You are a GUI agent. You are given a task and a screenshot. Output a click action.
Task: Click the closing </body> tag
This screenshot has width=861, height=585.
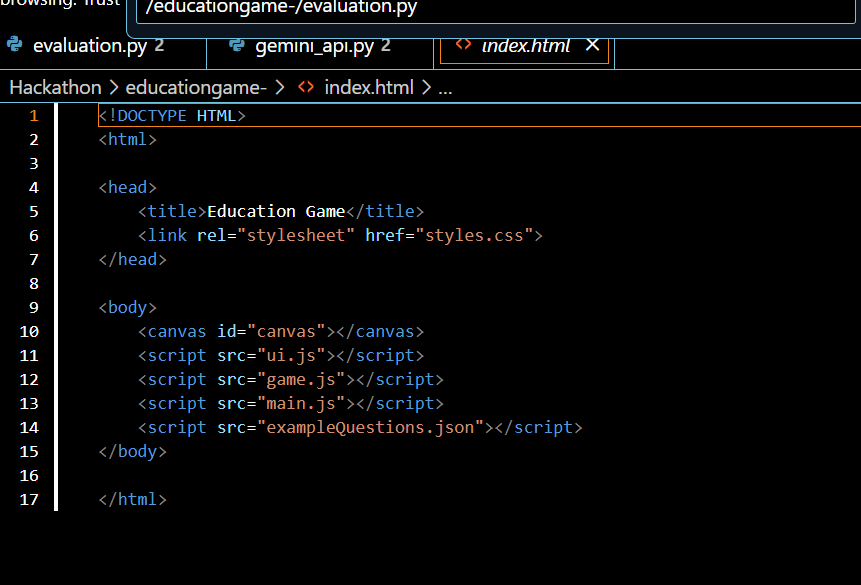tap(132, 452)
